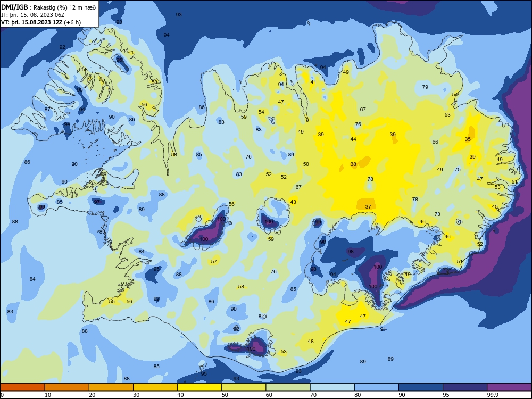Click the humidity value '37' on the map

(368, 206)
